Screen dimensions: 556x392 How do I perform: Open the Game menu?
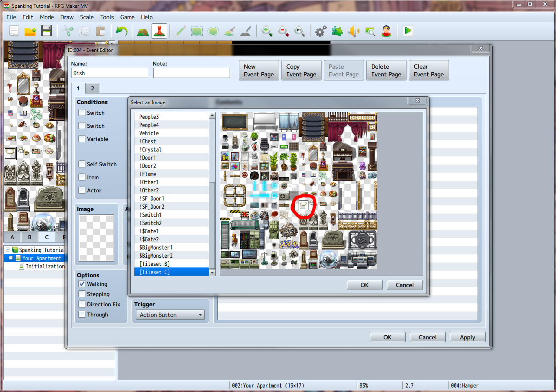127,17
